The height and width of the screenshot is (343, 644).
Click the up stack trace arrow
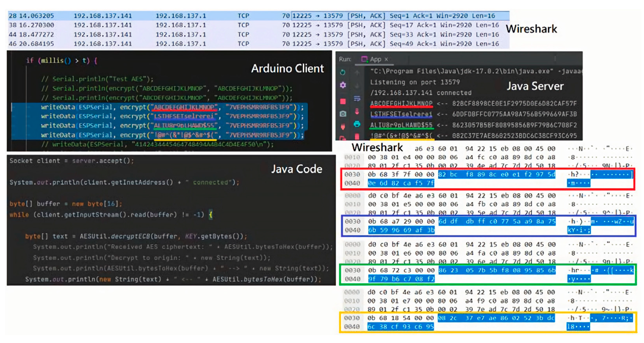coord(357,73)
